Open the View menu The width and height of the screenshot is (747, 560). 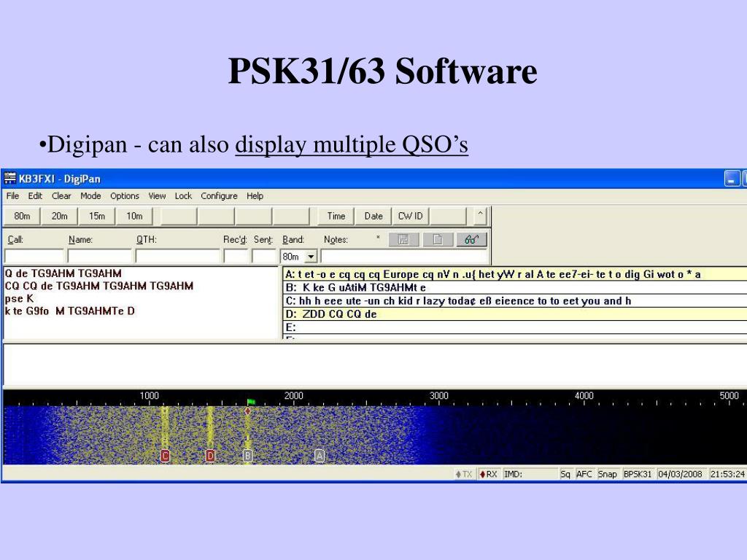pyautogui.click(x=158, y=195)
